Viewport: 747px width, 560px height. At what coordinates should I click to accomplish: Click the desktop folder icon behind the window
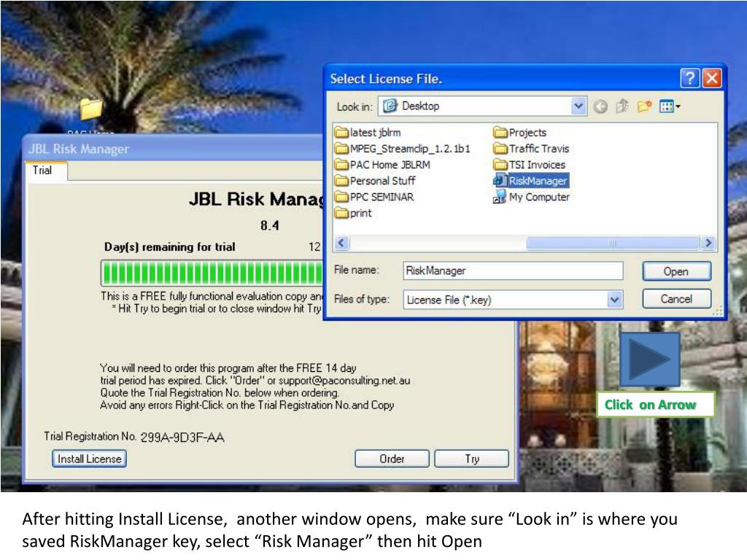tap(91, 109)
